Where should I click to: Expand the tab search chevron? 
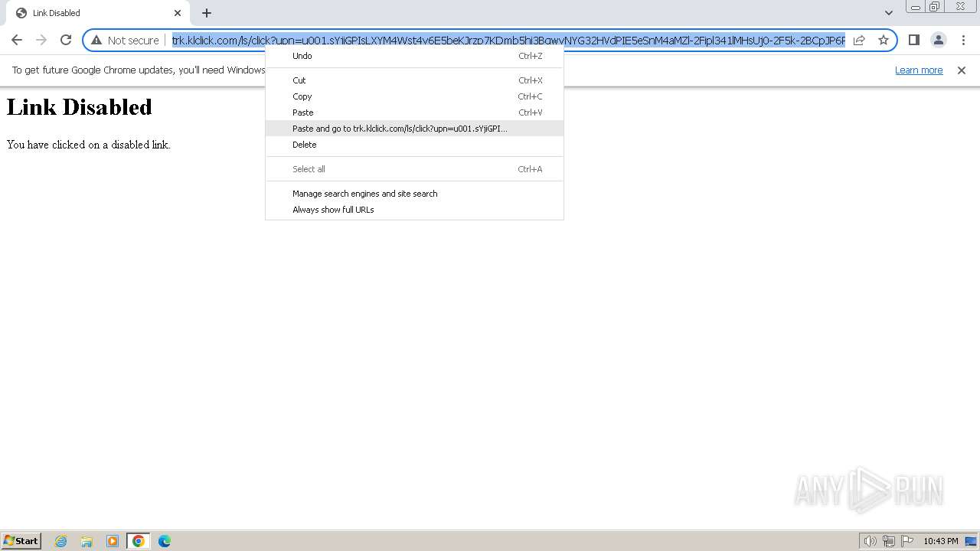click(x=888, y=13)
